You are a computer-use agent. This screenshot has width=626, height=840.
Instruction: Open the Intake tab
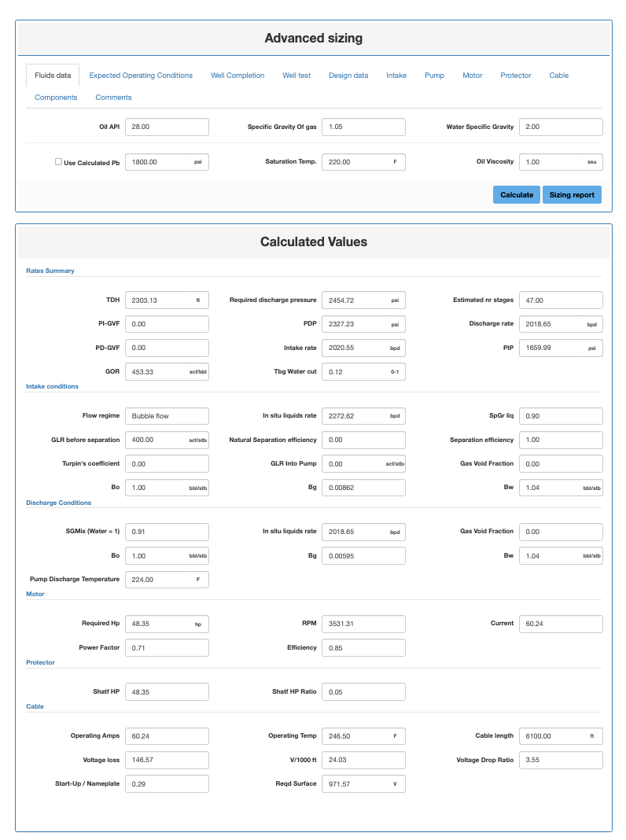396,76
